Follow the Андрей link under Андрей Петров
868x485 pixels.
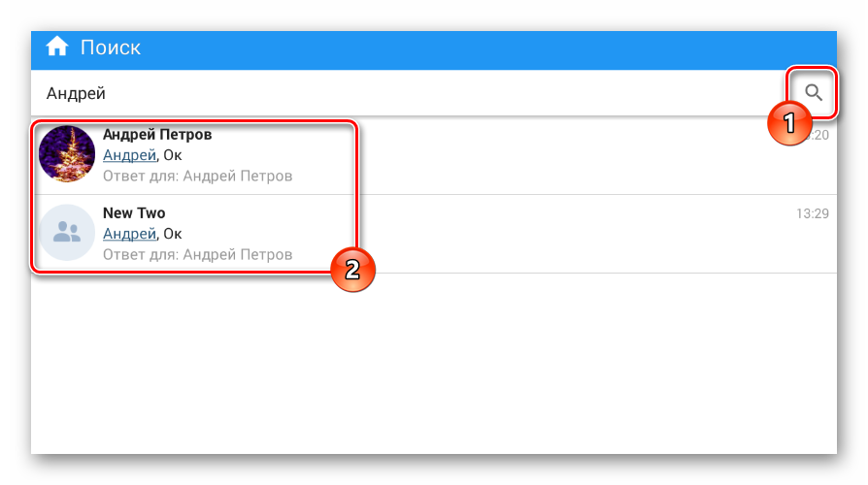(129, 155)
